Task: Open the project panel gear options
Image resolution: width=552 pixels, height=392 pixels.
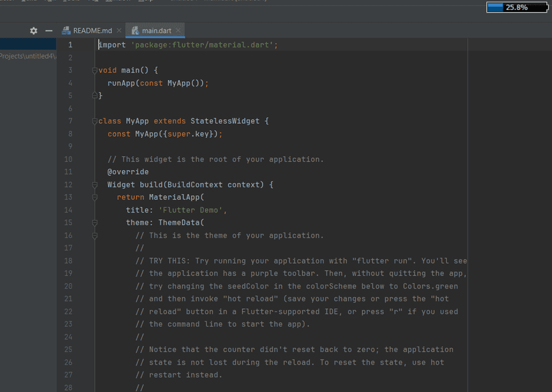Action: pos(33,31)
